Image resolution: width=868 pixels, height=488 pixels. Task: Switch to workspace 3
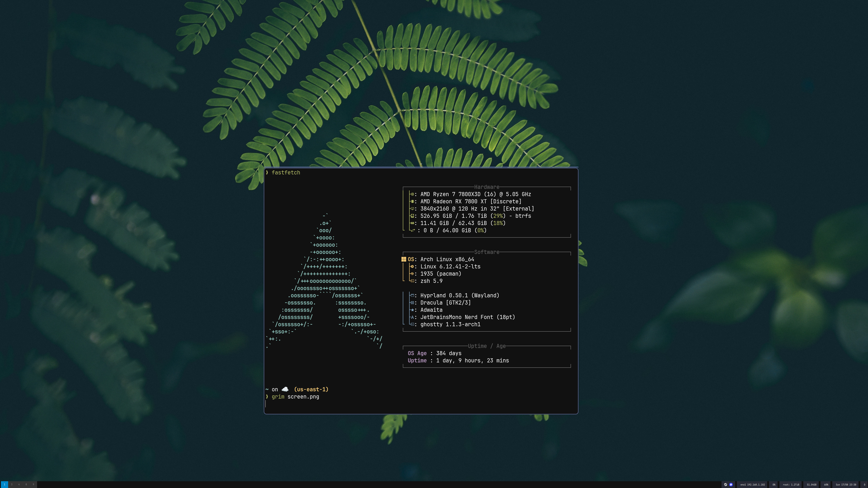12,485
